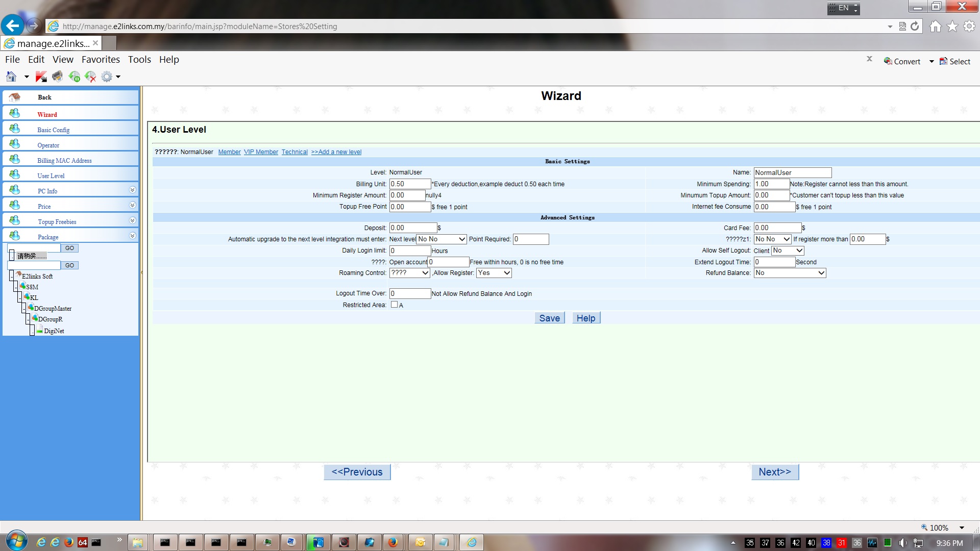Click the toolbar gear settings icon
The width and height of the screenshot is (980, 551).
[107, 77]
